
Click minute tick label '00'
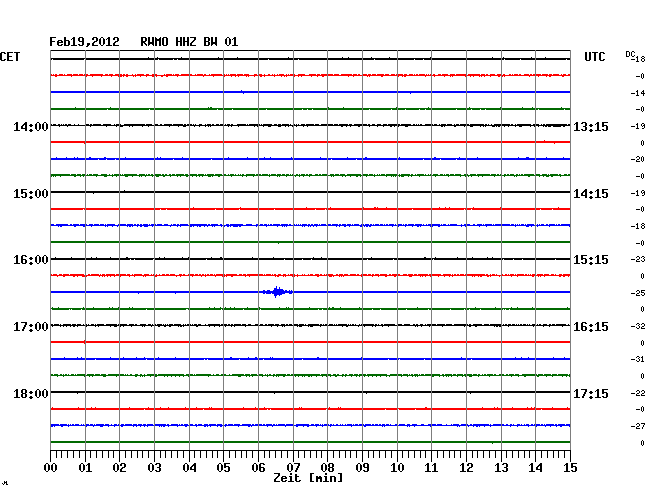(51, 468)
